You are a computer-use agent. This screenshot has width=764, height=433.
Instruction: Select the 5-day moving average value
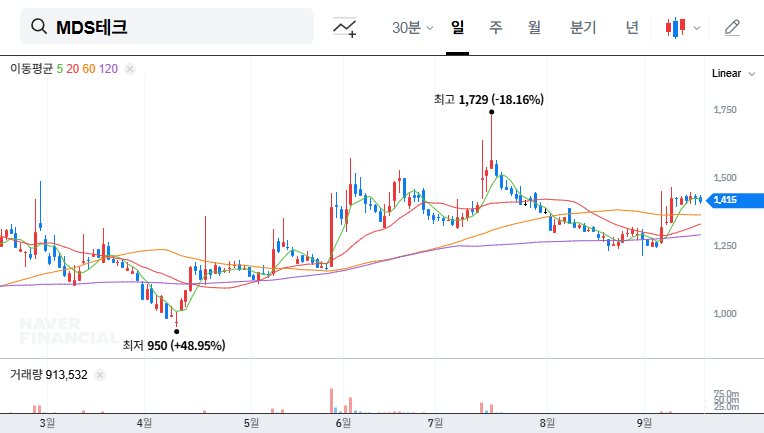click(x=59, y=69)
